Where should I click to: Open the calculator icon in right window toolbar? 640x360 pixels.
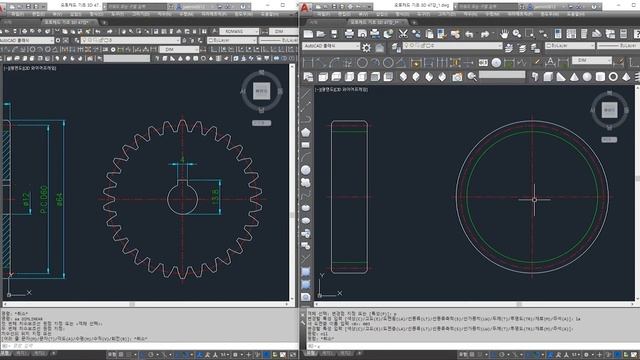(623, 34)
